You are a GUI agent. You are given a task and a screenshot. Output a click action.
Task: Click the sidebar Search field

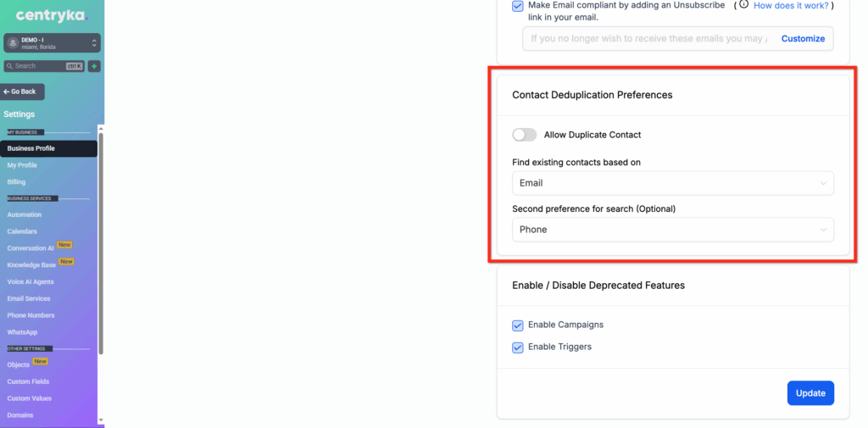pos(38,66)
